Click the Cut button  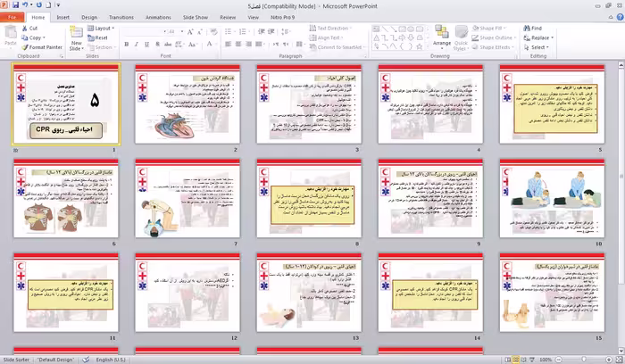click(x=29, y=29)
